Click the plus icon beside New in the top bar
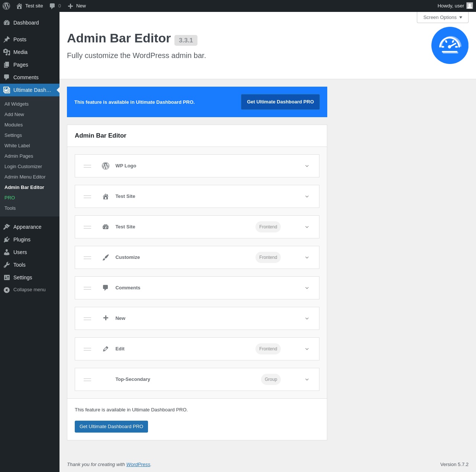 click(x=70, y=6)
